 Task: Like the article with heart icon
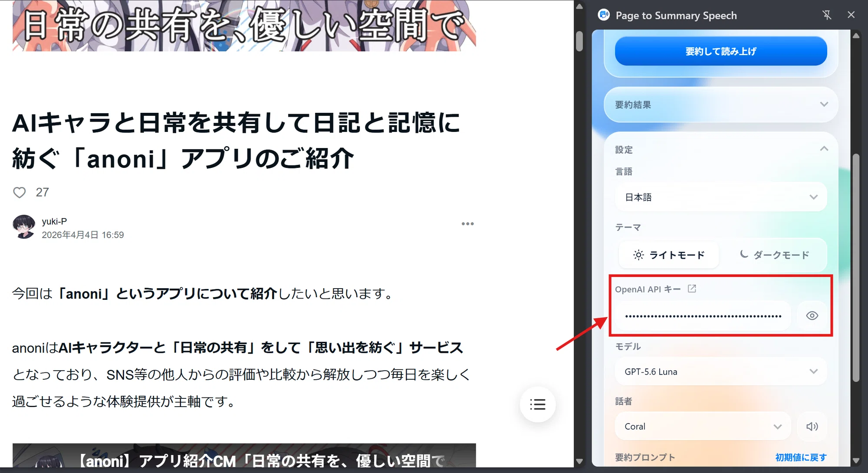coord(20,192)
